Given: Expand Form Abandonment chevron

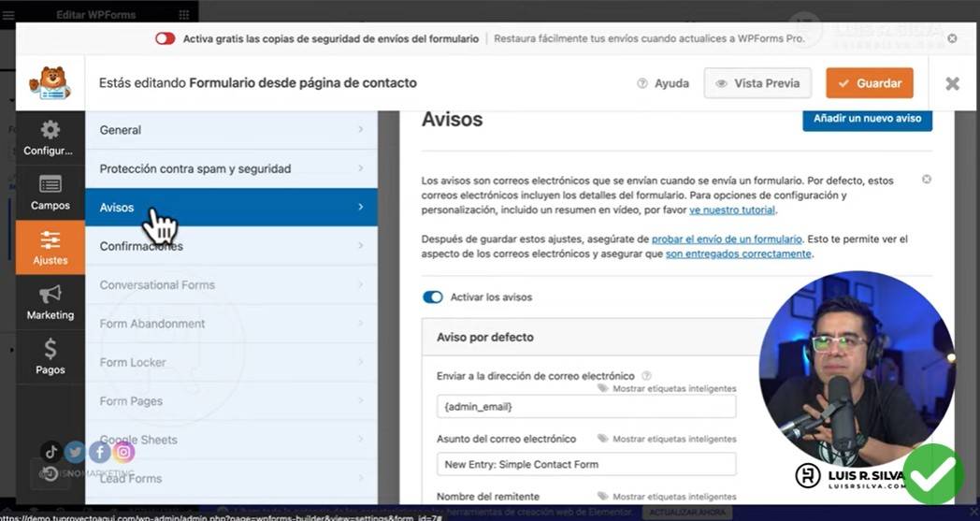Looking at the screenshot, I should click(x=361, y=324).
